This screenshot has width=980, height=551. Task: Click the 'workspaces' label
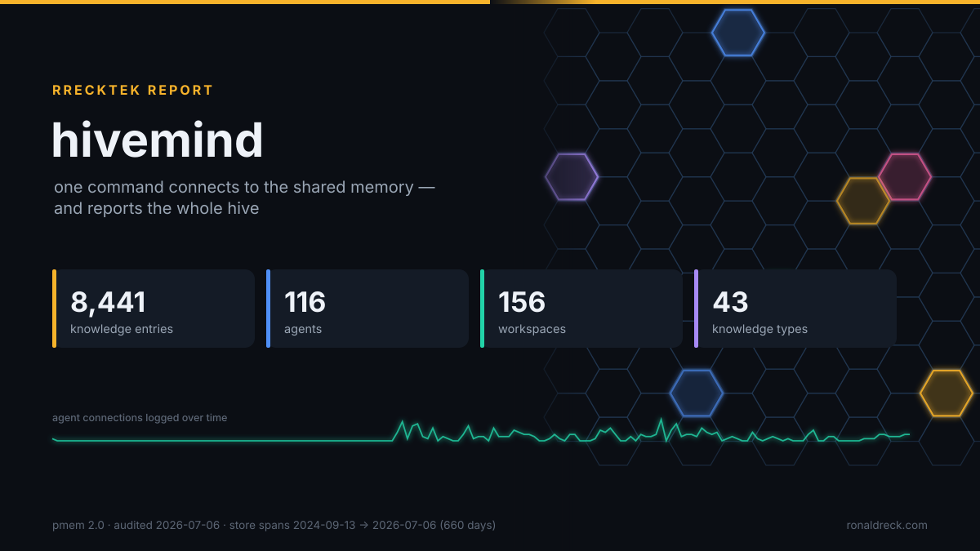point(532,329)
